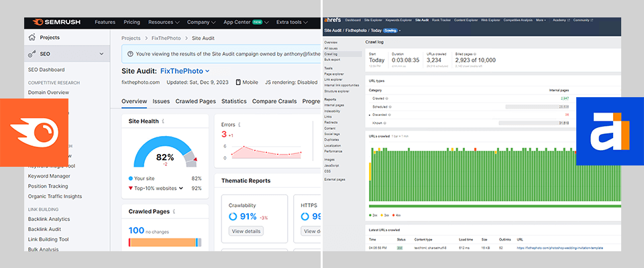The image size is (644, 268).
Task: Open Page explorer in Ahrefs sidebar
Action: [334, 74]
